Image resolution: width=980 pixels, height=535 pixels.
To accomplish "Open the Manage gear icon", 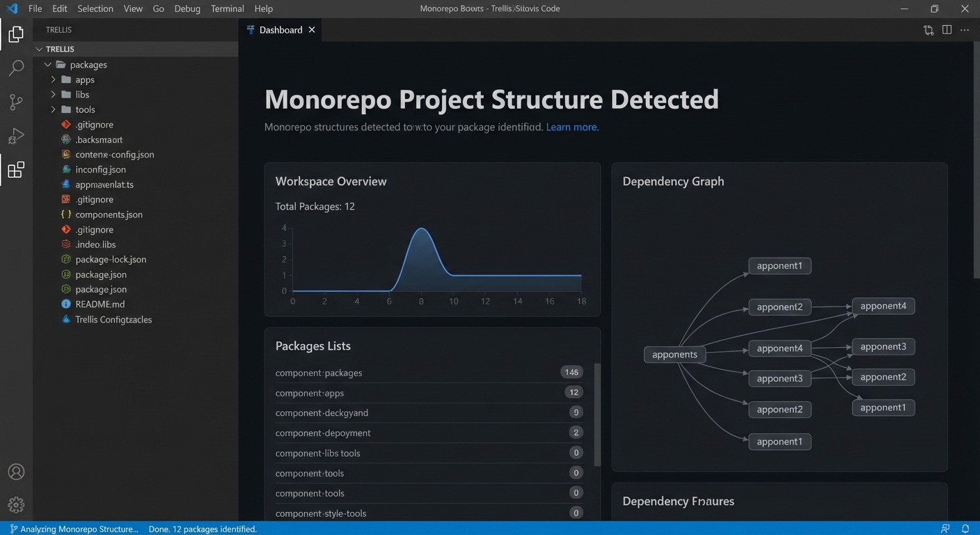I will click(16, 504).
